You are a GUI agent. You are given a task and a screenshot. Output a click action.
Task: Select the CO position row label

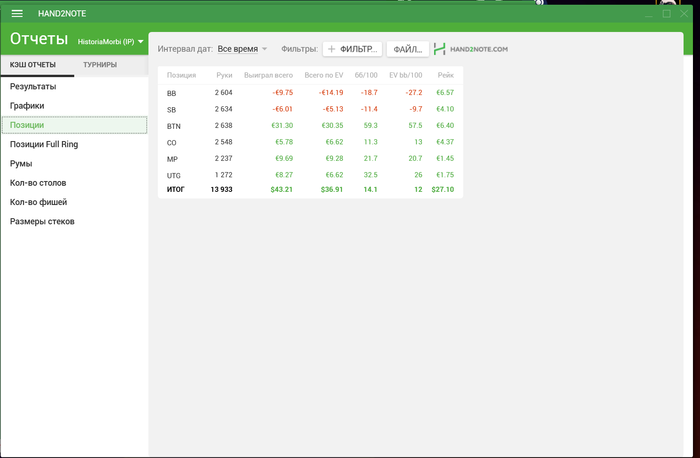[171, 143]
